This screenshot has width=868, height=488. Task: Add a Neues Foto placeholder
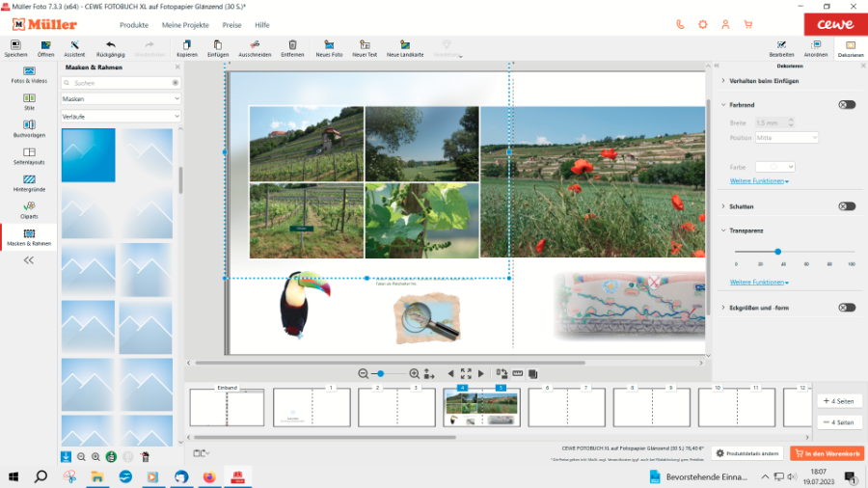coord(329,45)
